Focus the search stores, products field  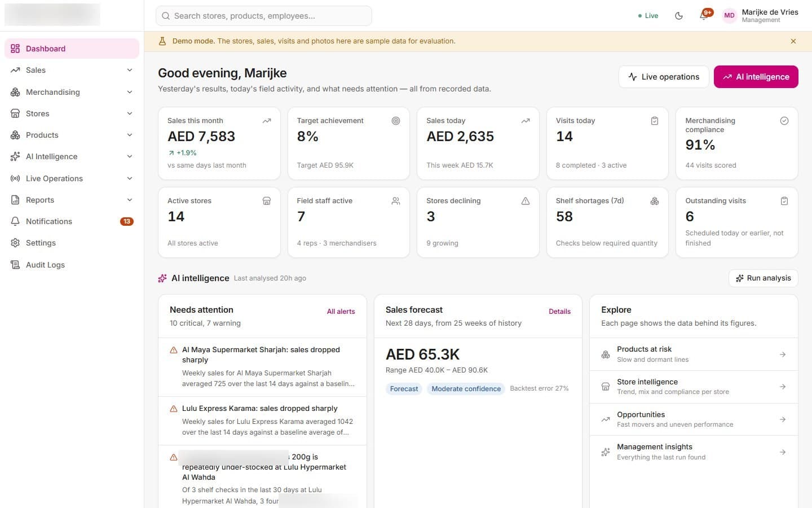click(x=264, y=16)
